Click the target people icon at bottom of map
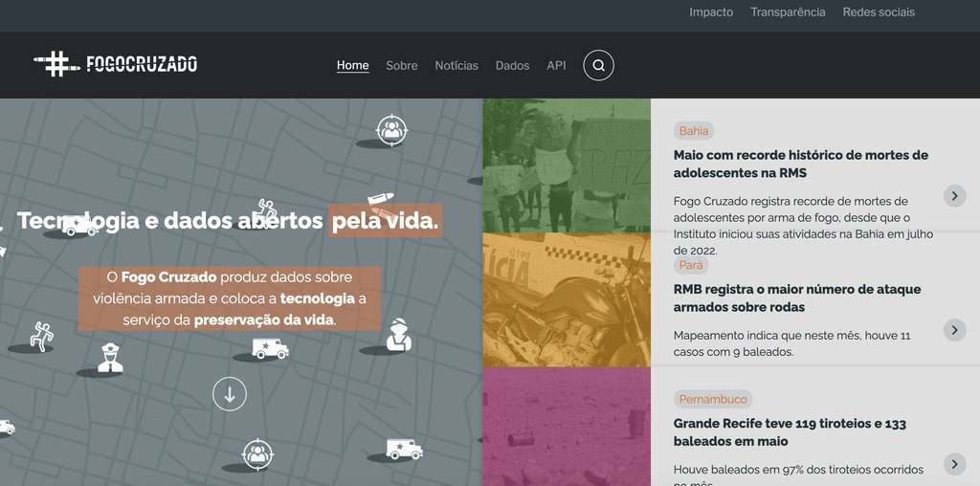 coord(257,454)
